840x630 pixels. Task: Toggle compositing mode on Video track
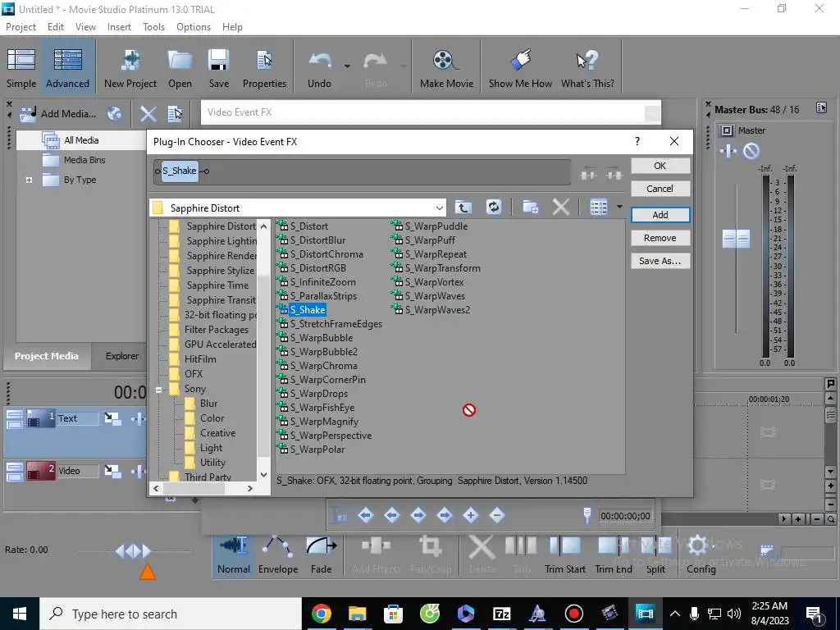pos(112,472)
